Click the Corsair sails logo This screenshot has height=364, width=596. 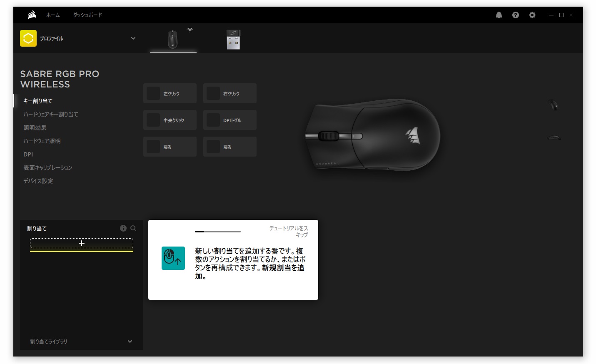coord(32,15)
